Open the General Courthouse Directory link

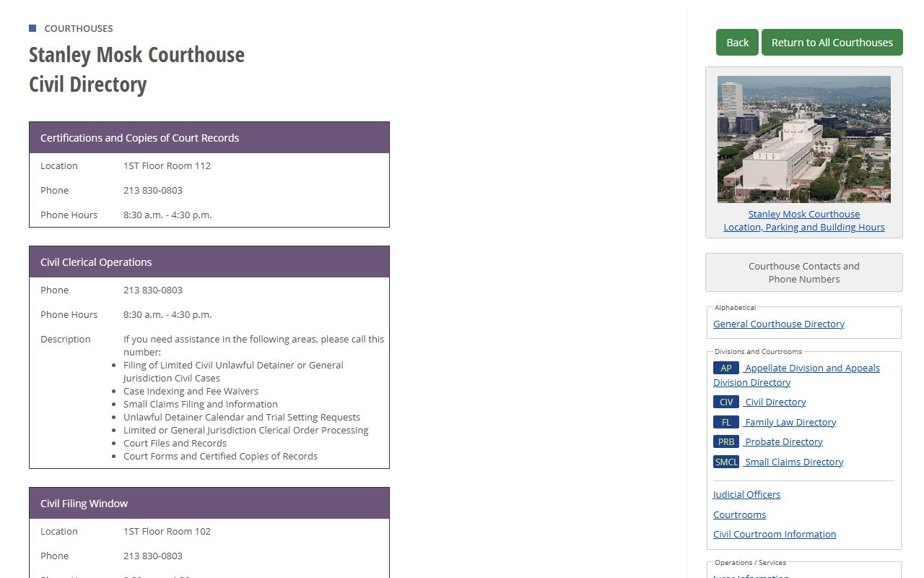click(x=779, y=324)
